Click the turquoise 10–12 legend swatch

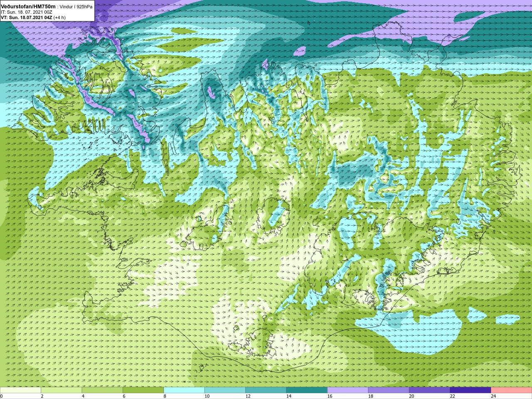point(225,390)
